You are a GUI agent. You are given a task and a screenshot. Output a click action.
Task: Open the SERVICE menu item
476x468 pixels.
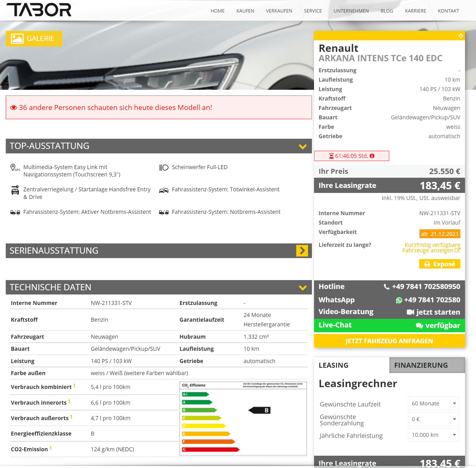[x=313, y=11]
